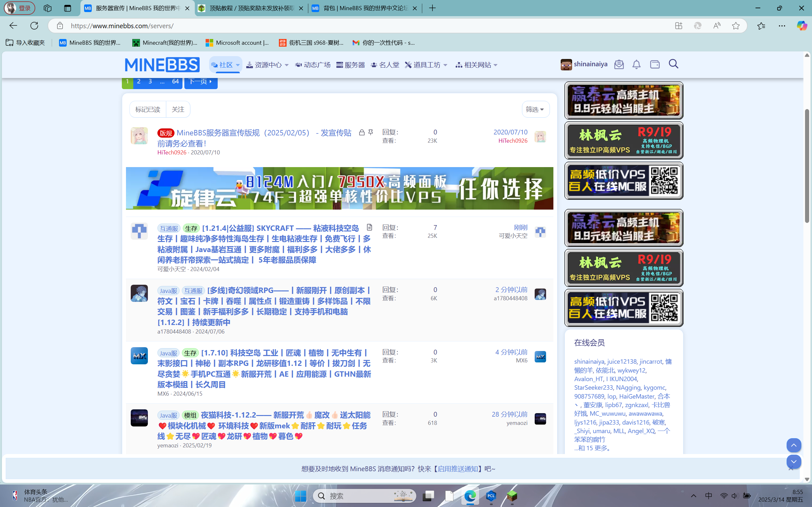Image resolution: width=812 pixels, height=507 pixels.
Task: Click the 模组 tag on the 夜猫科技 thread
Action: (190, 415)
